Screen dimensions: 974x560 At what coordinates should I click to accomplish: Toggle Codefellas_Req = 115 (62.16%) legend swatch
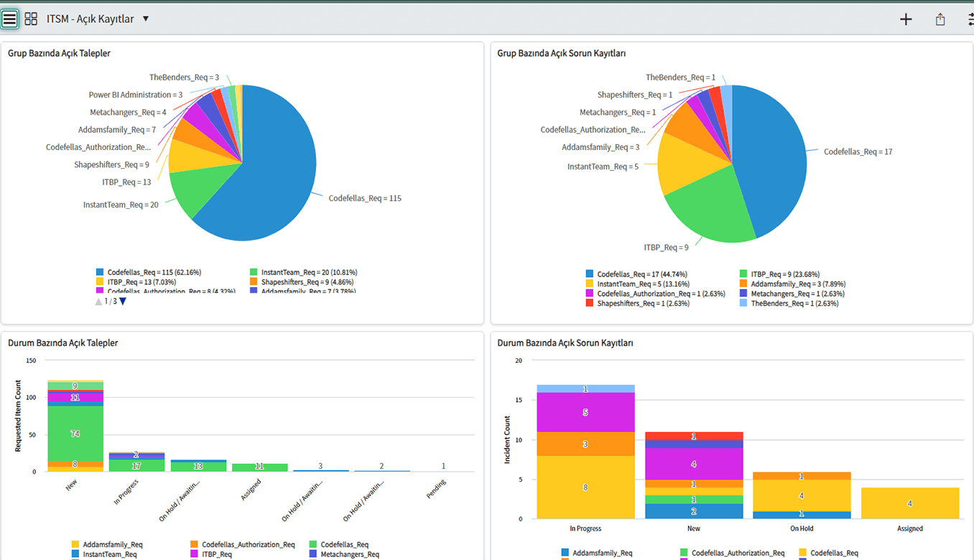(x=100, y=273)
